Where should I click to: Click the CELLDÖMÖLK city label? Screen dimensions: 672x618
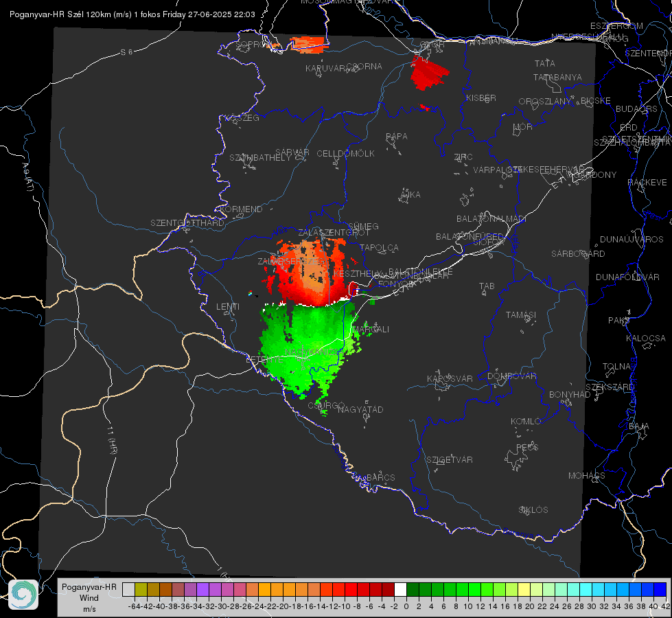pos(346,154)
